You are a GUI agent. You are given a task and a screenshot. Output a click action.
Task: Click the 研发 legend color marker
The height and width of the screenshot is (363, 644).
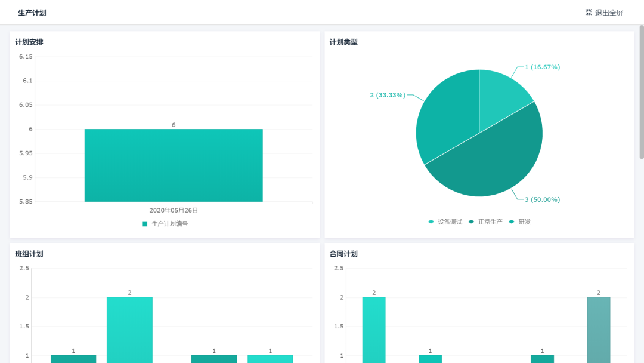510,221
